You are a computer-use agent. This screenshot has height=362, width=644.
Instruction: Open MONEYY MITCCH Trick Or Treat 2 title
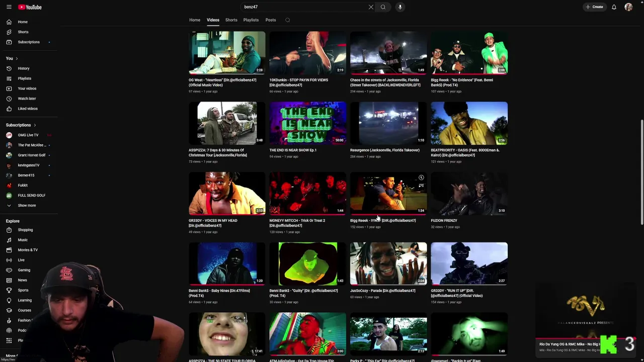[297, 223]
